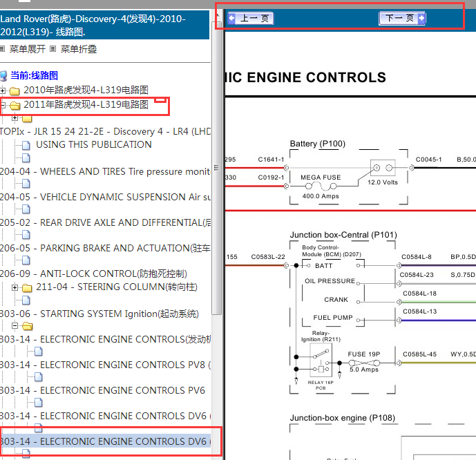Collapse the 2011年路虎发现4-L319电路图 folder
This screenshot has height=460, width=476.
(3, 105)
